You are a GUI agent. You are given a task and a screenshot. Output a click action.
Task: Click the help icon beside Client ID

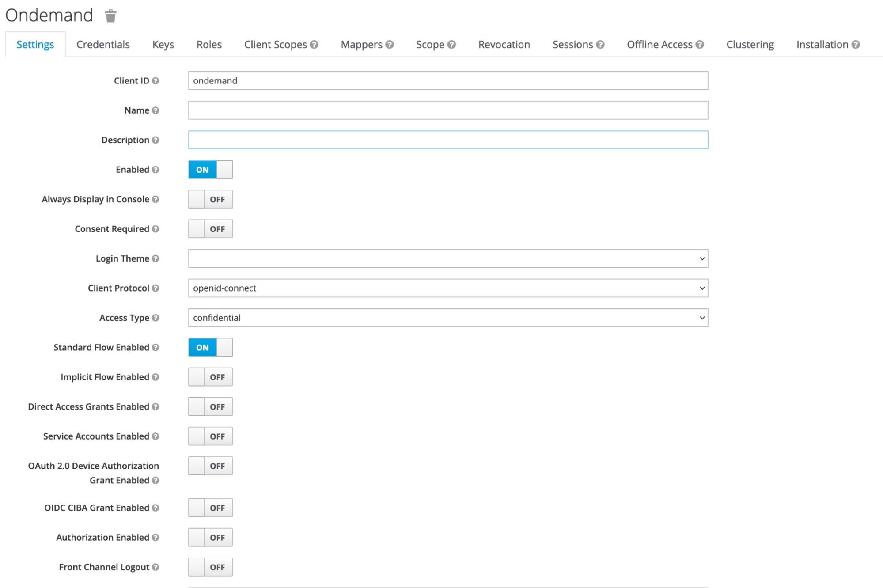[x=155, y=81]
